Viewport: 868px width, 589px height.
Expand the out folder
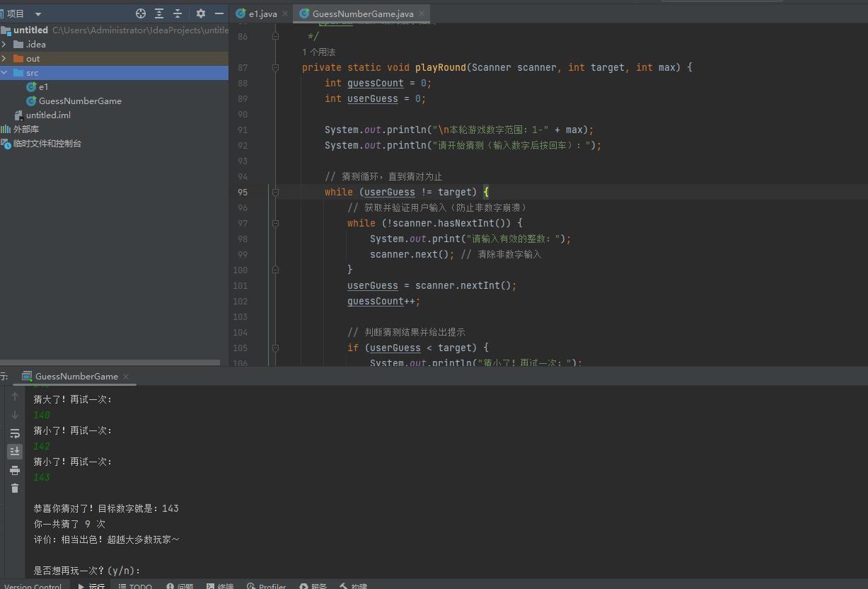[x=5, y=58]
